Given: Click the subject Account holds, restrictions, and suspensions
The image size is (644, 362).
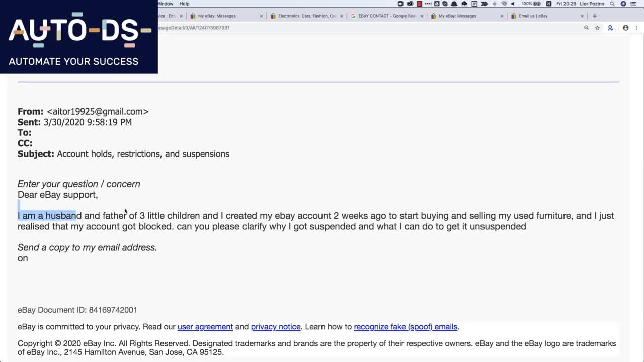Looking at the screenshot, I should tap(143, 154).
